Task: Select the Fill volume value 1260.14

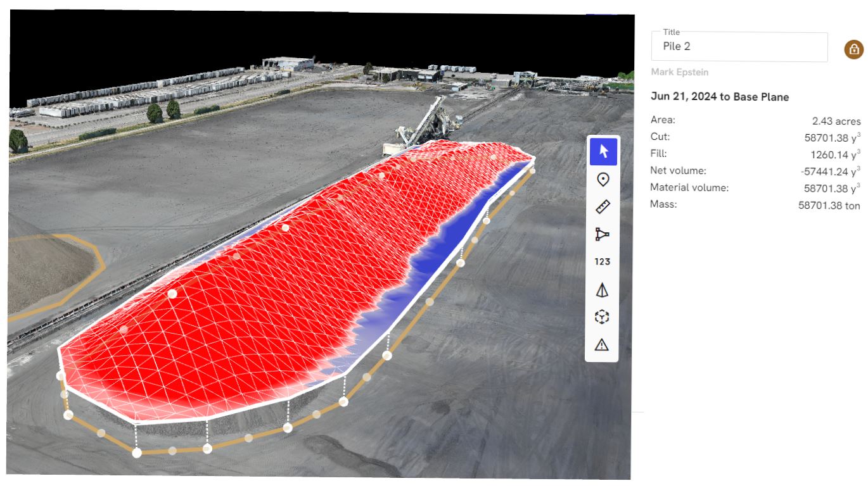Action: pyautogui.click(x=834, y=154)
